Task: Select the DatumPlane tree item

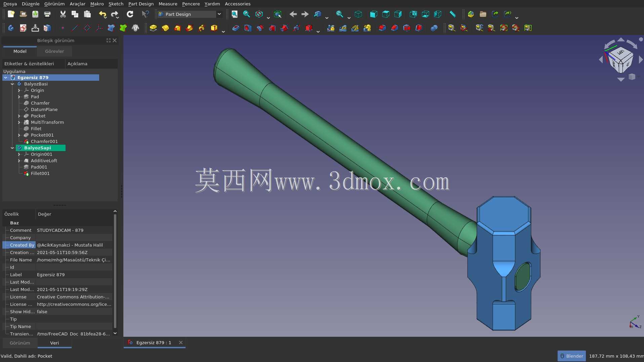Action: (44, 109)
